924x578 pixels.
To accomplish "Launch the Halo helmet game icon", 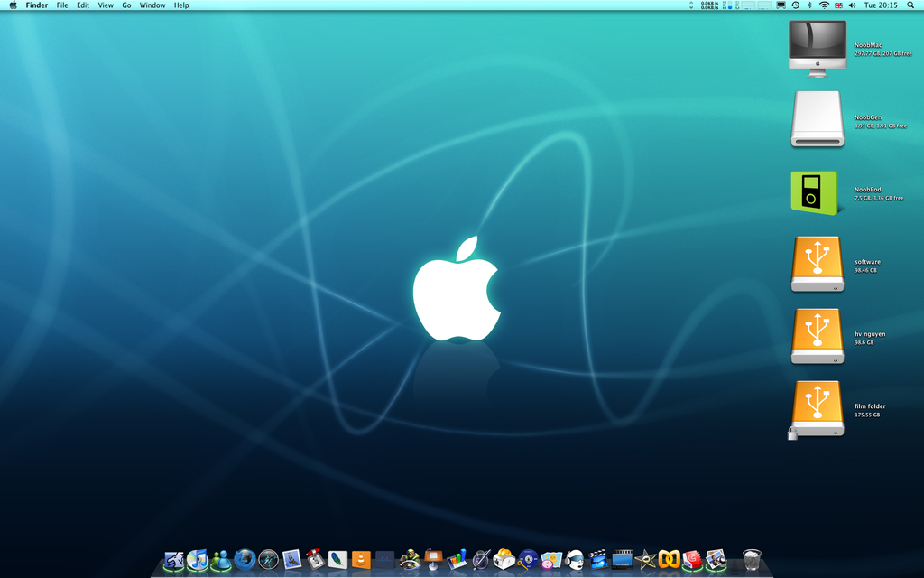I will click(410, 559).
